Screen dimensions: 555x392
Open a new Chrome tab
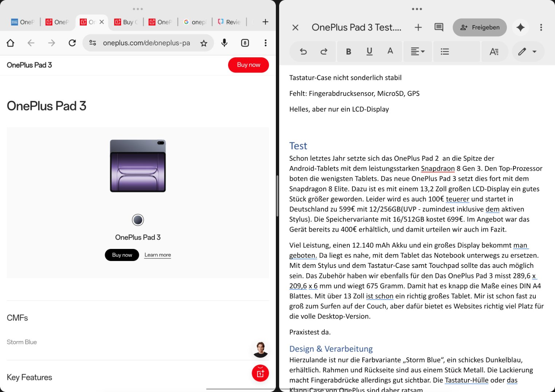(265, 22)
